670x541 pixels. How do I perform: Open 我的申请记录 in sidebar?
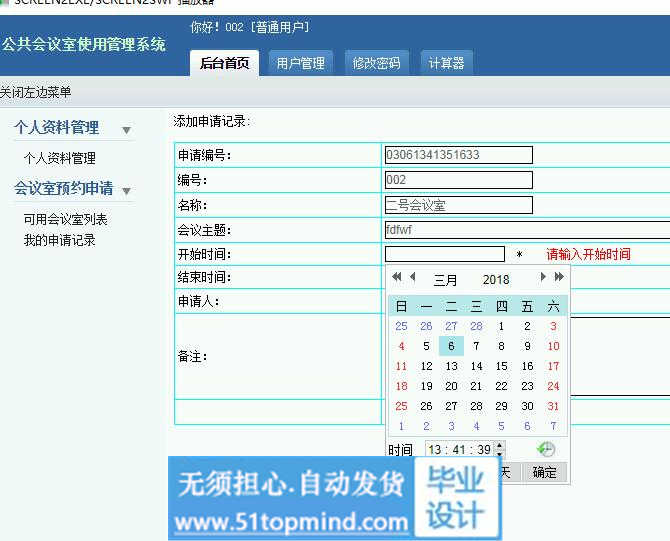coord(59,240)
